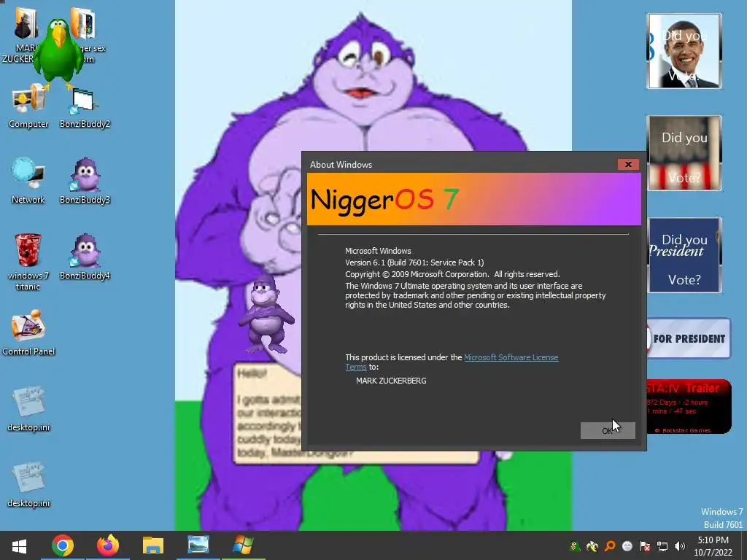Click OK in the About Windows dialog
Viewport: 747px width, 560px height.
point(608,430)
